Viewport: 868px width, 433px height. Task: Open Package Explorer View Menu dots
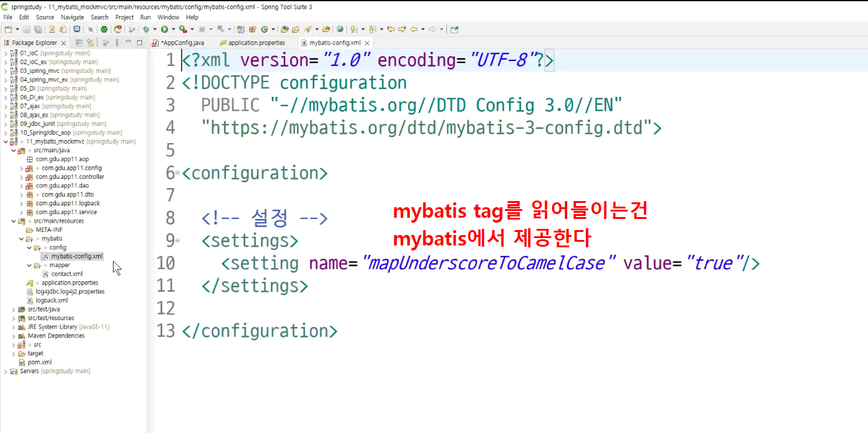click(117, 43)
